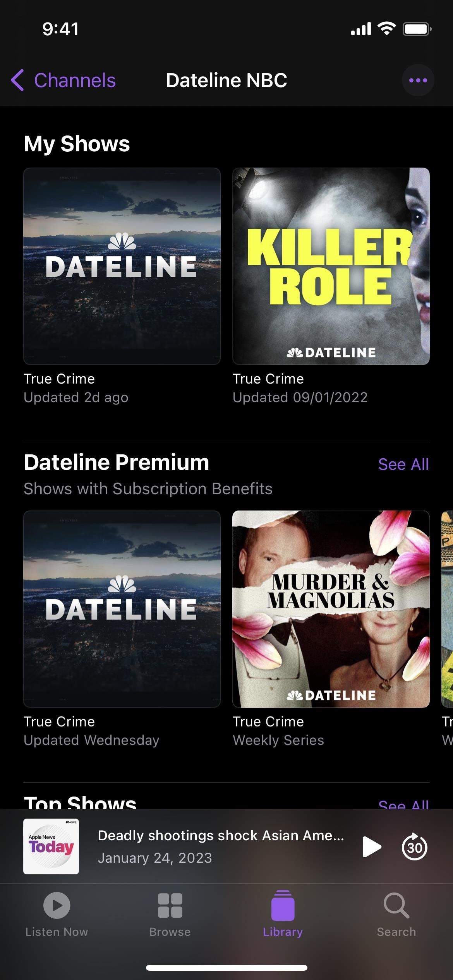This screenshot has width=453, height=980.
Task: Tap the 'Dateline Premium' section heading
Action: pos(117,462)
